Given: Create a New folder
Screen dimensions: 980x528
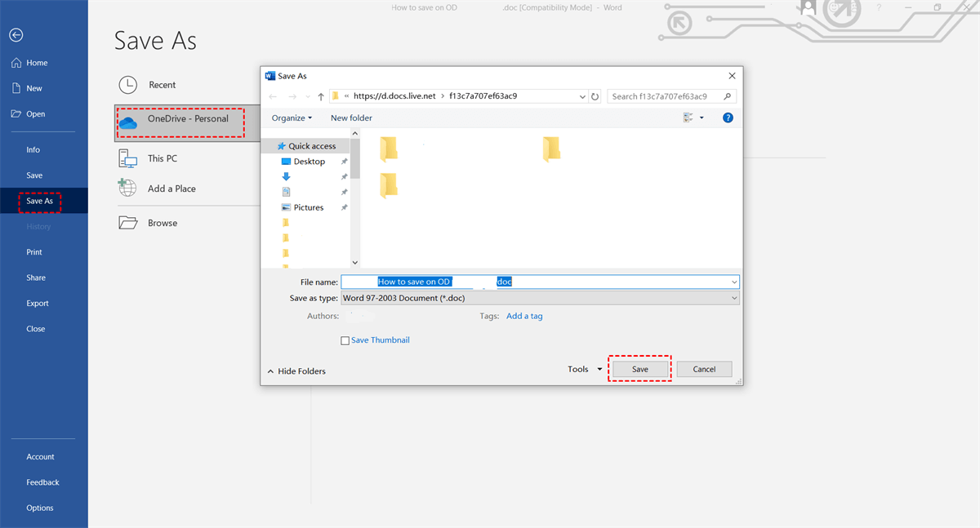Looking at the screenshot, I should click(x=351, y=118).
